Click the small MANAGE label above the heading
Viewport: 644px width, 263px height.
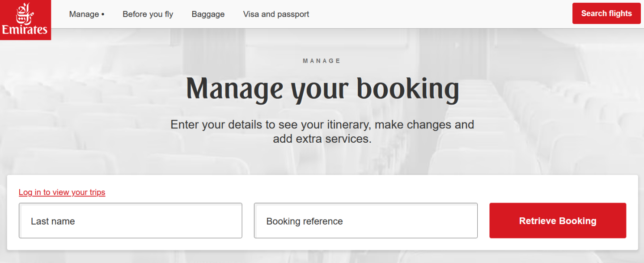[322, 61]
